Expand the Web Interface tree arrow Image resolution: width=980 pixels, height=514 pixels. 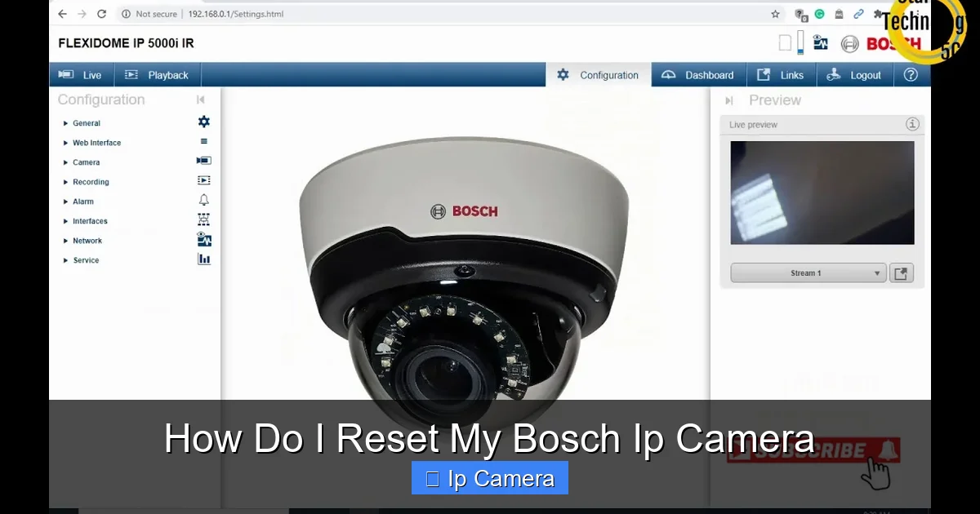point(66,143)
